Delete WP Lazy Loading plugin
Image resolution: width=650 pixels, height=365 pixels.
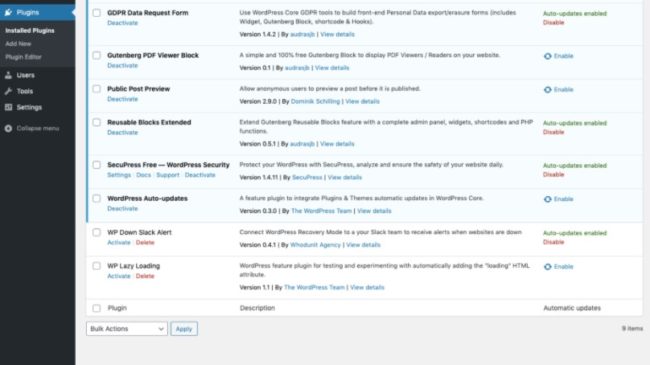145,276
